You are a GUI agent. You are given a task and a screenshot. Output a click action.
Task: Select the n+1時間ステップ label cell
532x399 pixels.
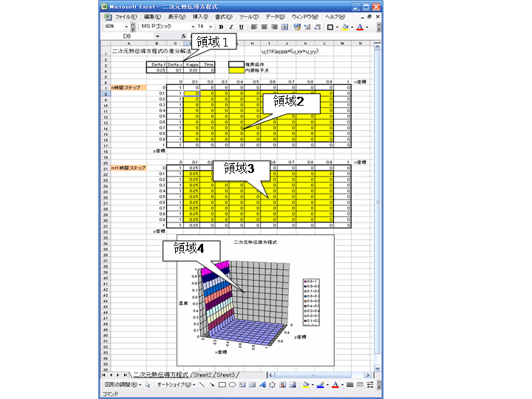(x=129, y=168)
